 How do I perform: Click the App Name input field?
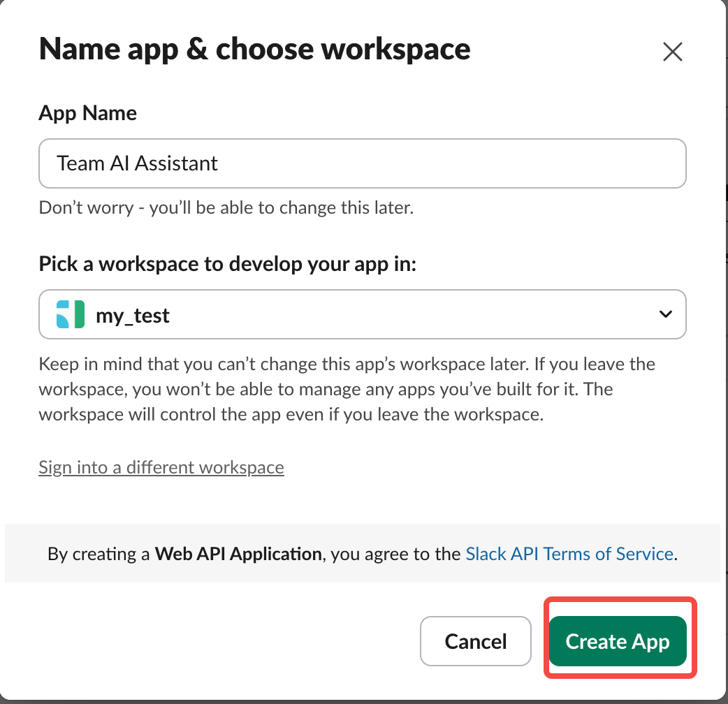pyautogui.click(x=362, y=163)
